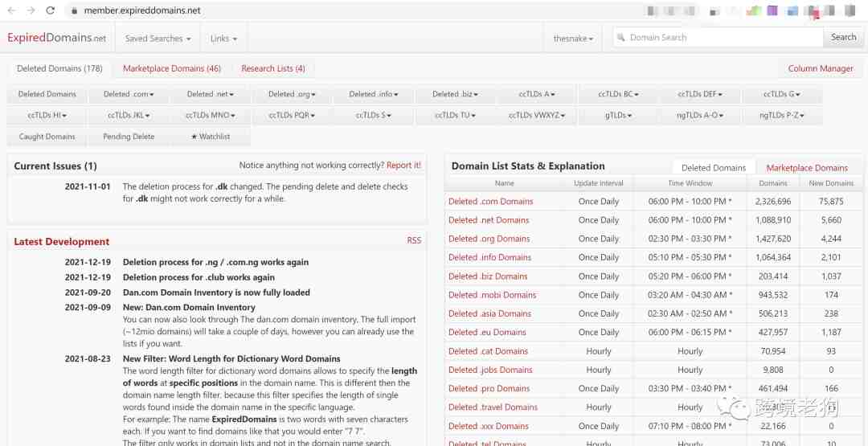This screenshot has width=868, height=446.
Task: Expand the Deleted .info dropdown
Action: pyautogui.click(x=374, y=94)
